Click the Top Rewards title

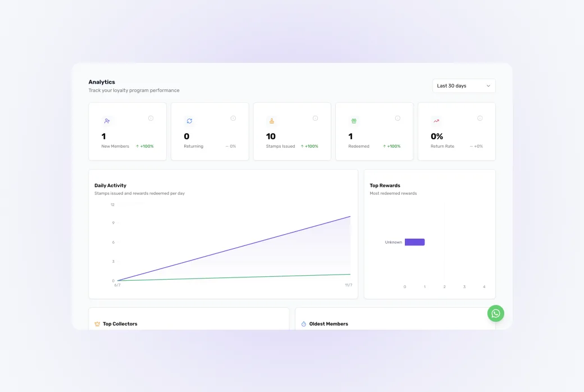tap(385, 185)
